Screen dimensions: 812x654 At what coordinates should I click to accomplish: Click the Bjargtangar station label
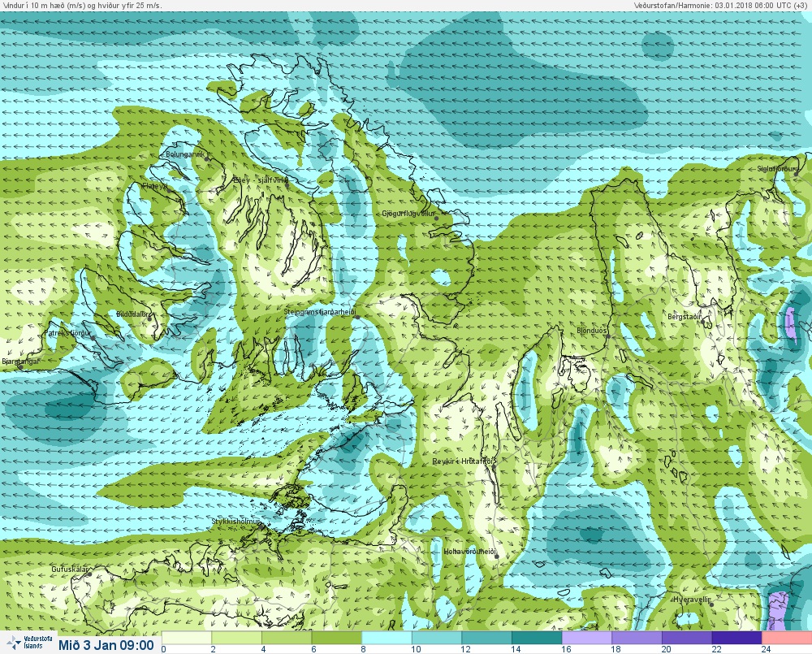[x=20, y=362]
